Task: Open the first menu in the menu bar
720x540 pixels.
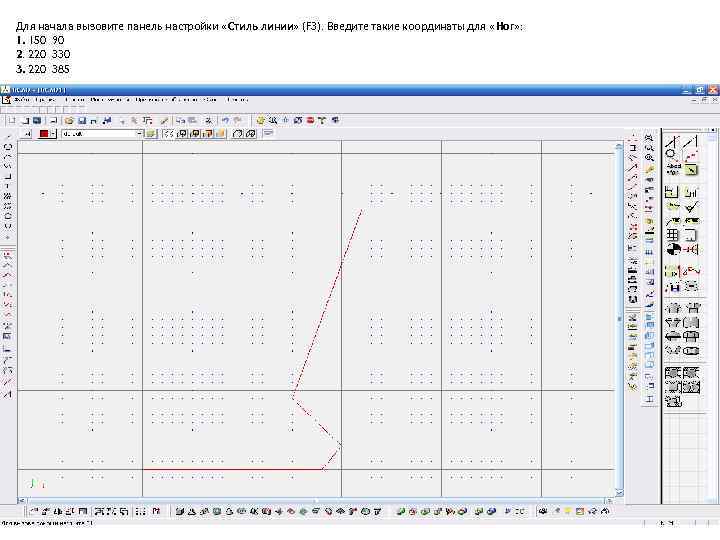Action: click(x=22, y=100)
